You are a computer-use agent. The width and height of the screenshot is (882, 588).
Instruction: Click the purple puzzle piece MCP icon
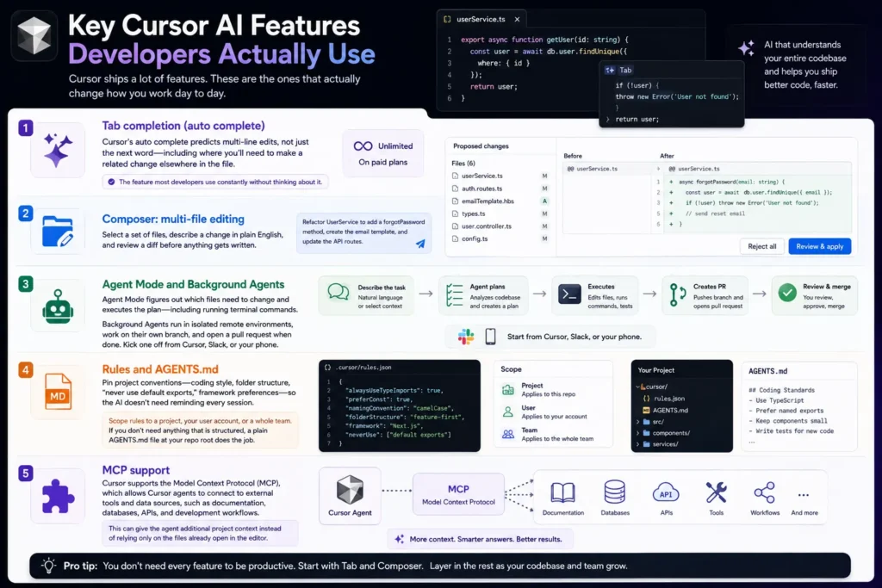(x=58, y=496)
